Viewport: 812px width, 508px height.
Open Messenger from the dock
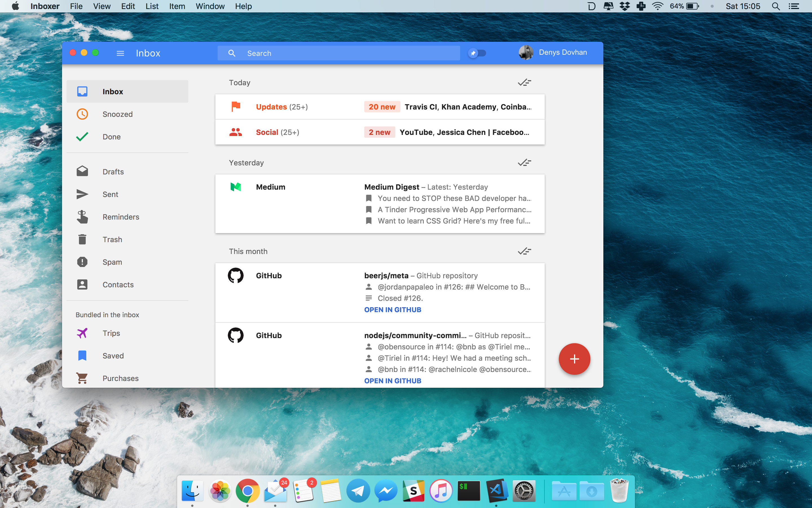386,491
